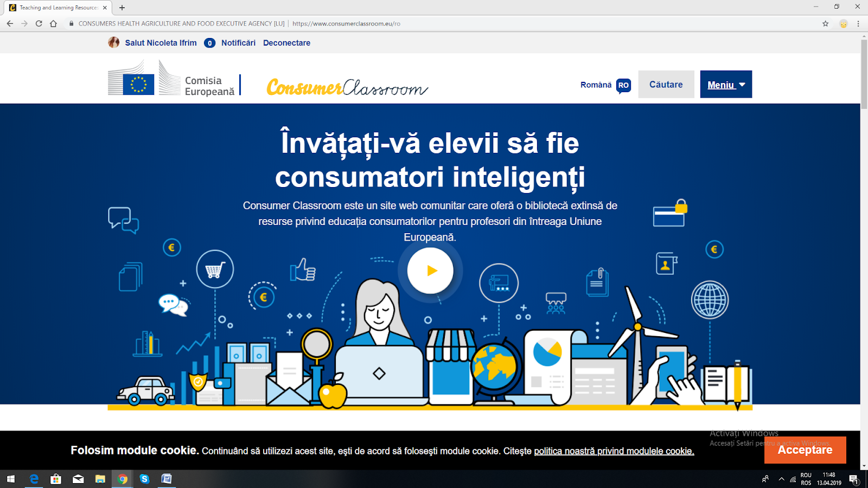Open the network status icon

(x=793, y=479)
